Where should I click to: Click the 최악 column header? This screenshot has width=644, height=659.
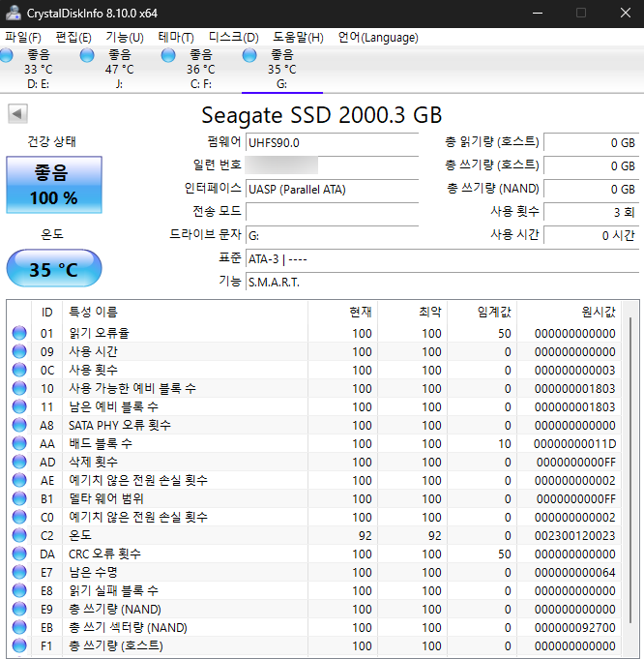[x=413, y=312]
